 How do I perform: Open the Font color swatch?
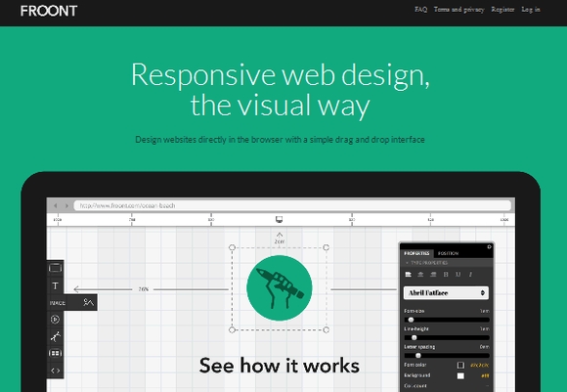point(460,366)
